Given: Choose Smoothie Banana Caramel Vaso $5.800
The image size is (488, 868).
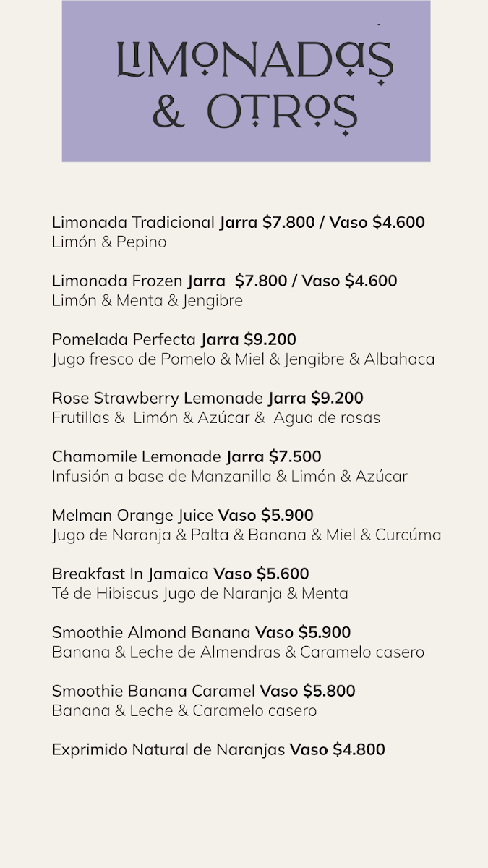Looking at the screenshot, I should (x=204, y=691).
